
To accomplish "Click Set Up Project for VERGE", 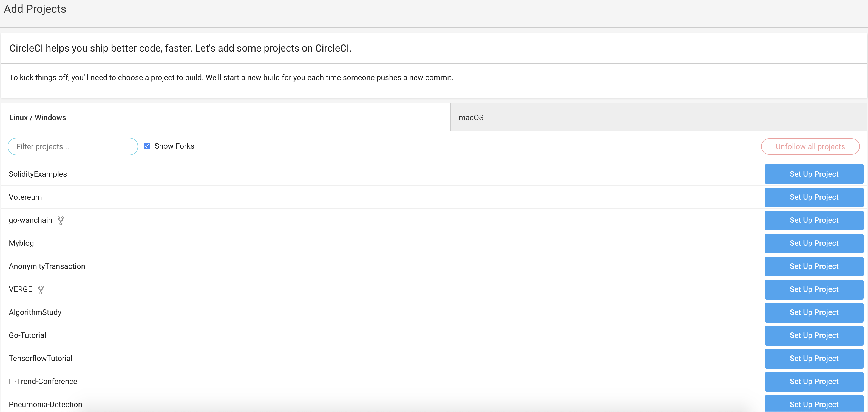I will coord(814,289).
